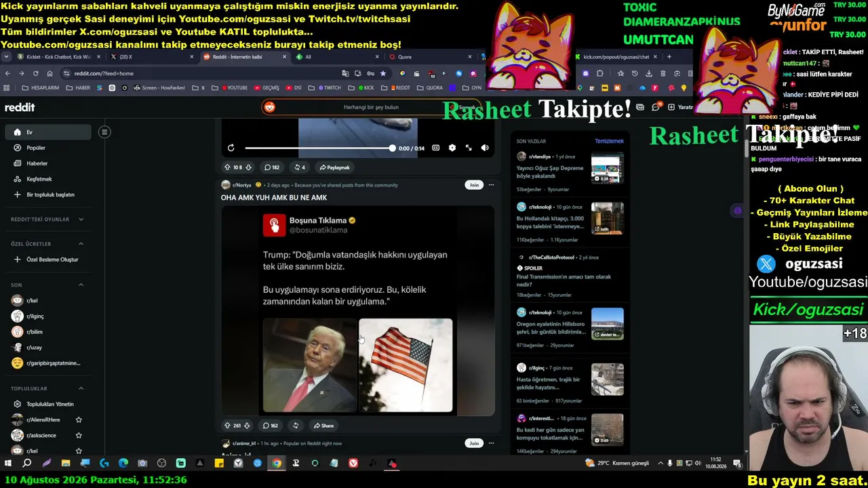Viewport: 868px width, 488px height.
Task: Collapse the Reddit sidebar navigation
Action: 104,132
